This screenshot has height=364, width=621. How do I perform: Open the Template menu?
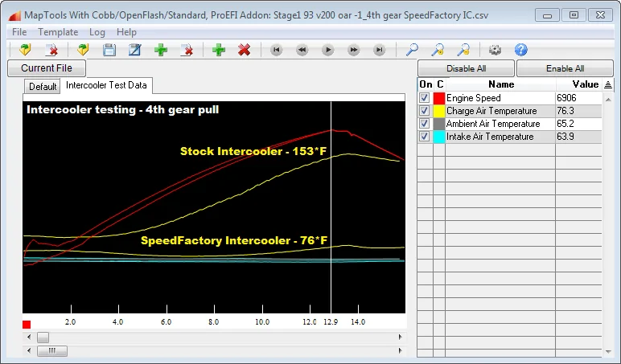click(x=58, y=32)
